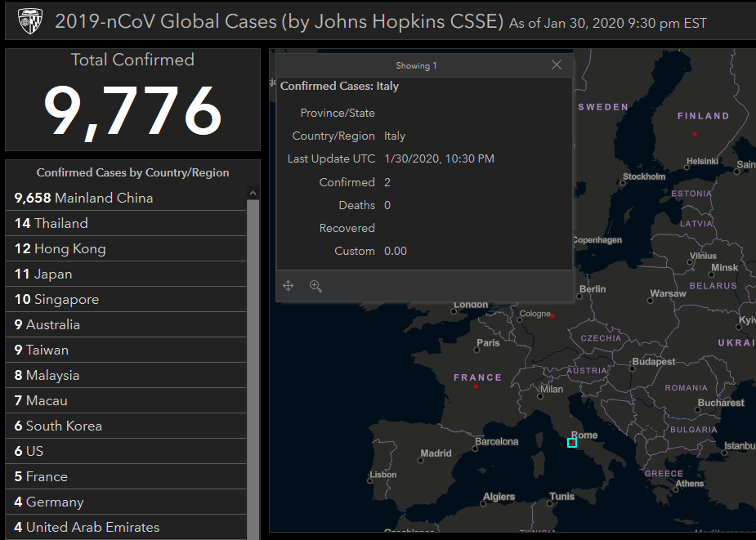
Task: Click the Confirmed Cases by Country/Region heading
Action: (132, 172)
